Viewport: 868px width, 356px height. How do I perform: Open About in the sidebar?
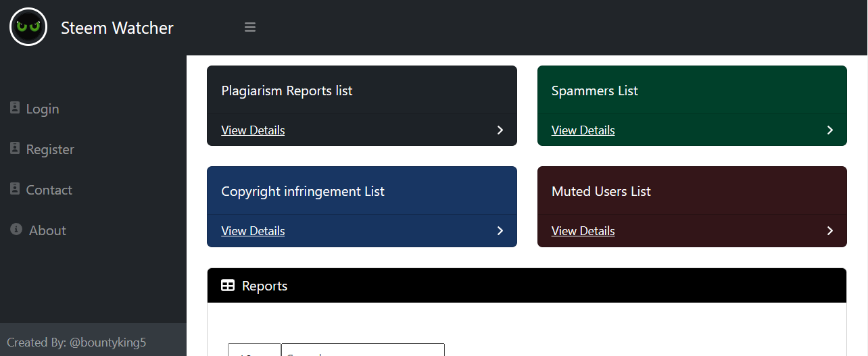pos(47,230)
